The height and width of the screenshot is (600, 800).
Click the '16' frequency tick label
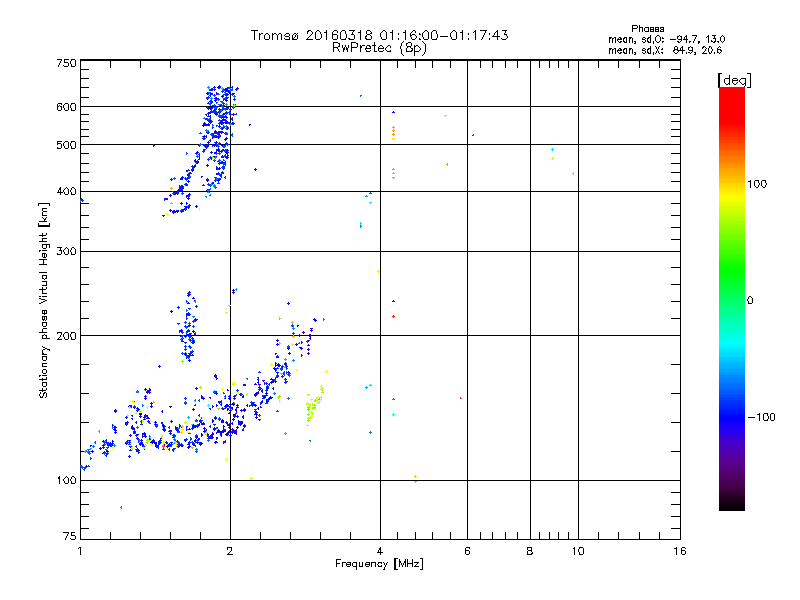(x=680, y=551)
